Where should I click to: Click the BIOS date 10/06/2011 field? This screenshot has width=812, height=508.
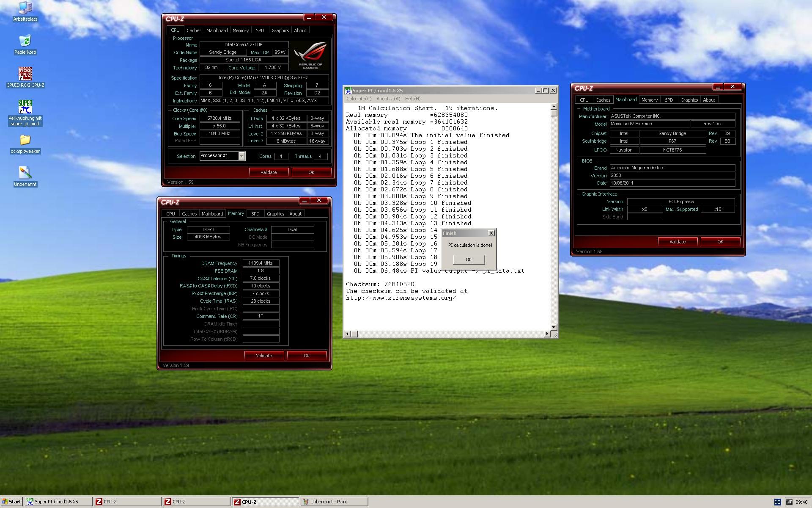[x=672, y=183]
